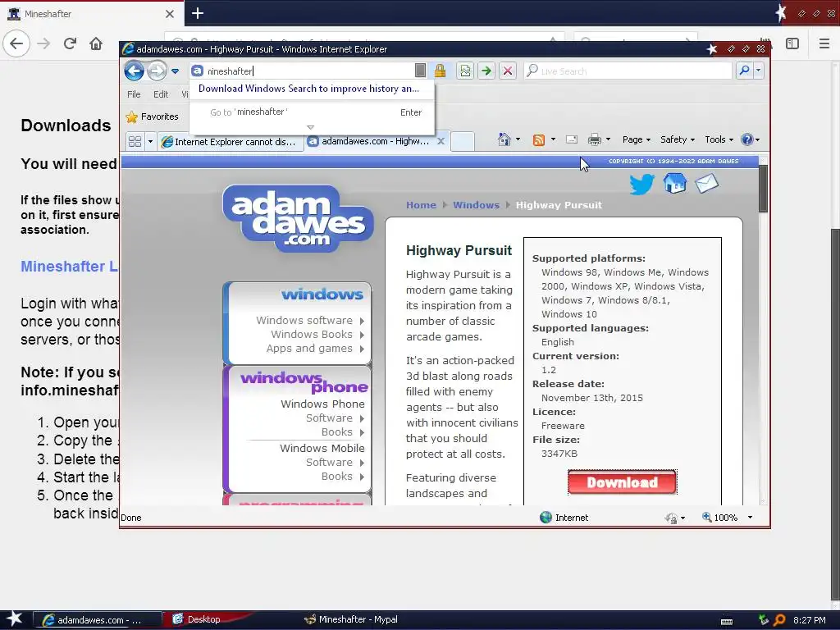Click the Print toolbar icon
Viewport: 840px width, 630px height.
pyautogui.click(x=594, y=139)
